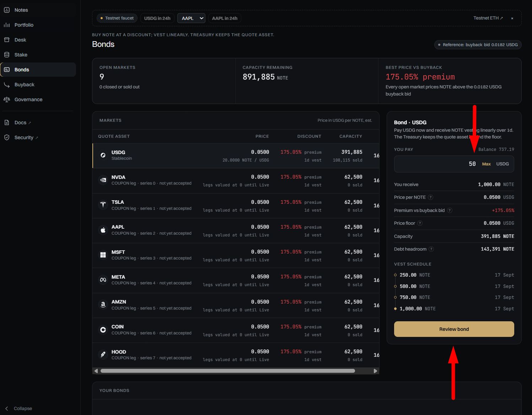Click Max in the You Pay field
The width and height of the screenshot is (532, 415).
click(486, 164)
